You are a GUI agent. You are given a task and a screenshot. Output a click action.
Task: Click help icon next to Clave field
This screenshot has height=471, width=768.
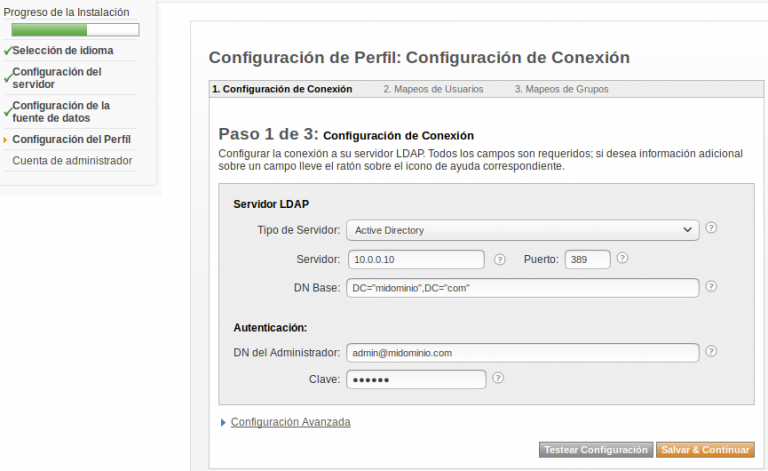coord(498,378)
